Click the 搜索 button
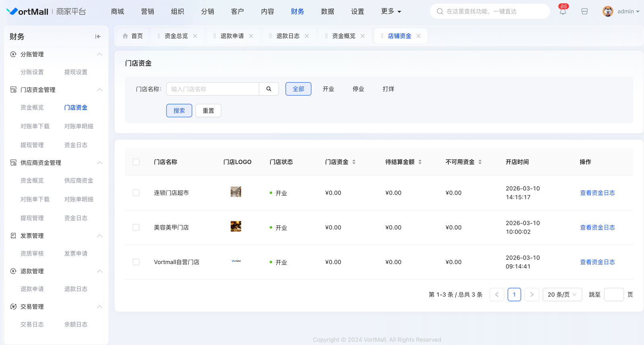644x345 pixels. pyautogui.click(x=179, y=111)
